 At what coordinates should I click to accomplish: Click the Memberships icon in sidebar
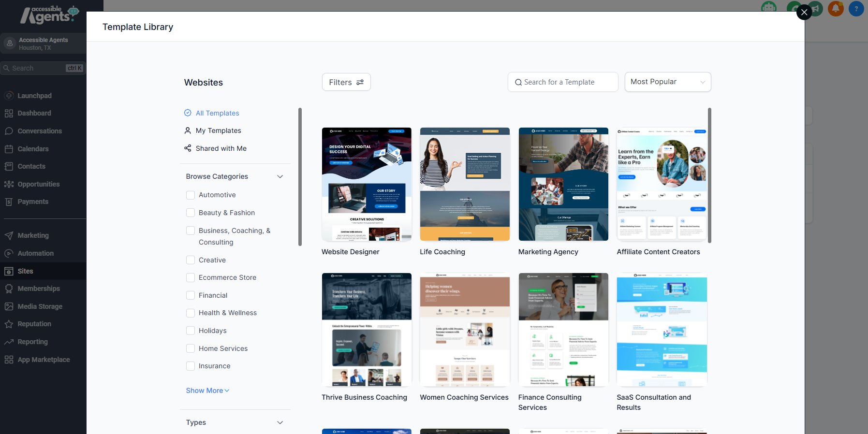(x=9, y=289)
